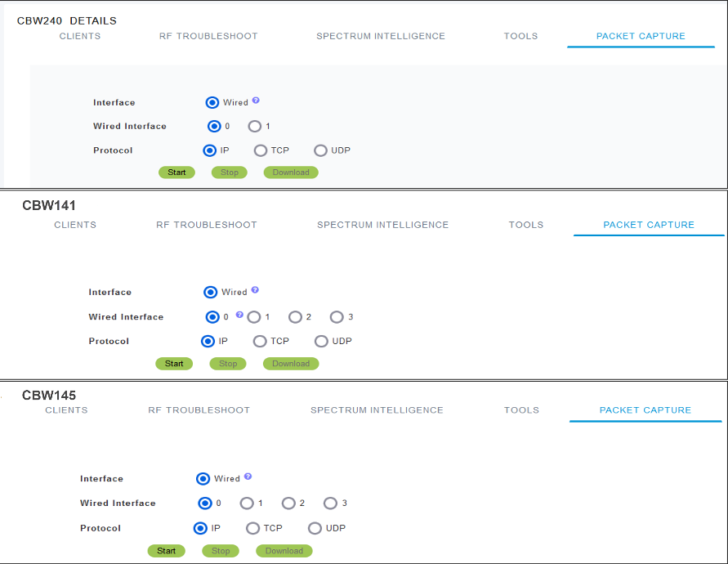Viewport: 728px width, 564px height.
Task: Open Packet Capture tab in CBW141 panel
Action: tap(649, 225)
